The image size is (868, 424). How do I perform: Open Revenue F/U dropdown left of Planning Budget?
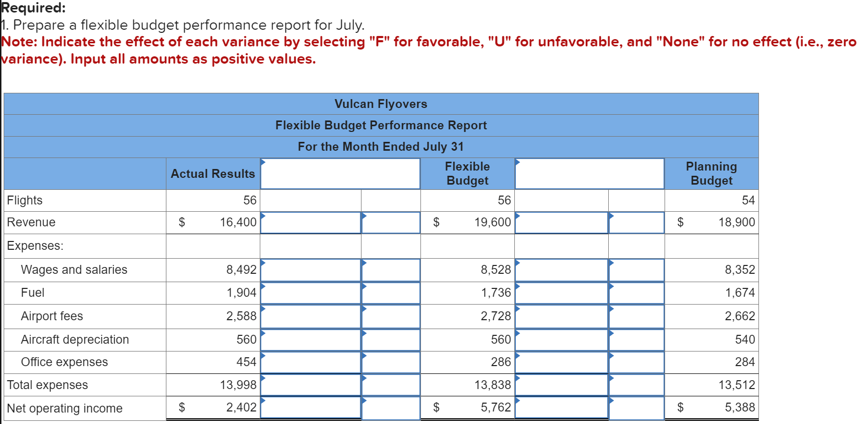(x=636, y=222)
